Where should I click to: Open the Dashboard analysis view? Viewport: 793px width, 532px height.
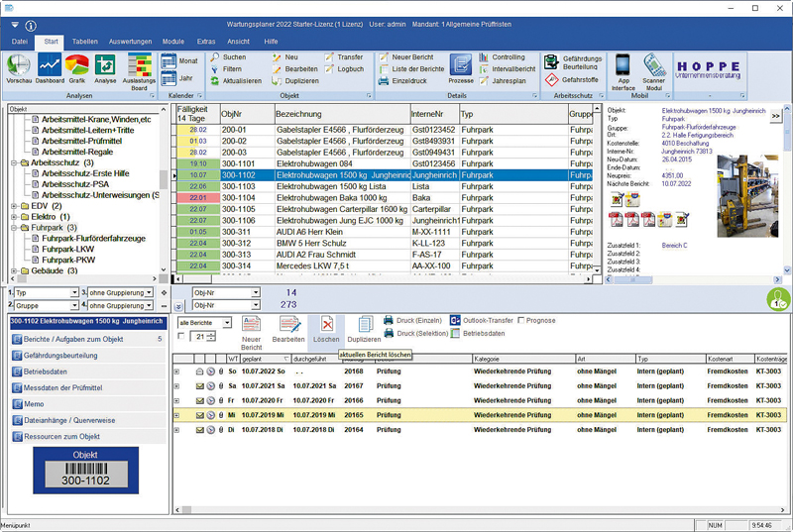pos(49,70)
